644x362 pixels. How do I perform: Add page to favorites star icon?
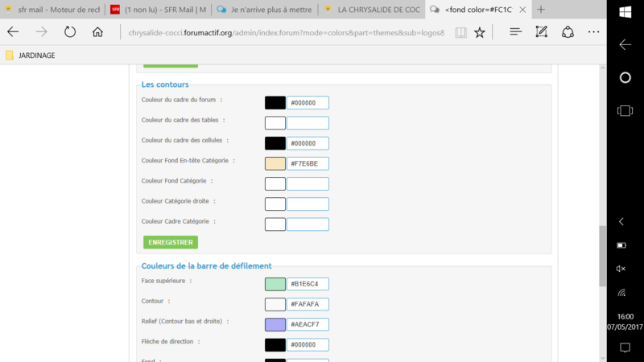click(x=479, y=32)
